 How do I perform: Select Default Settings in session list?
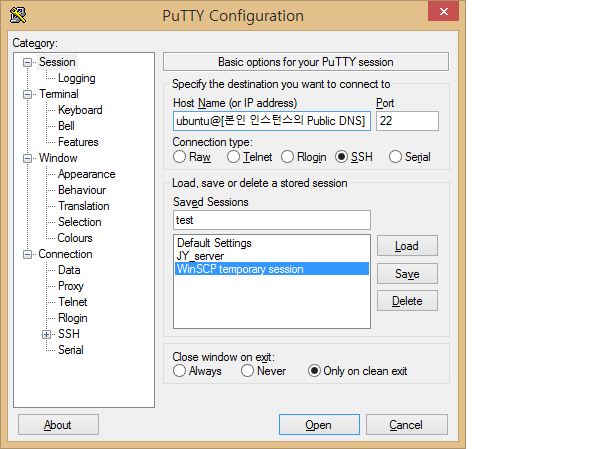[x=272, y=243]
